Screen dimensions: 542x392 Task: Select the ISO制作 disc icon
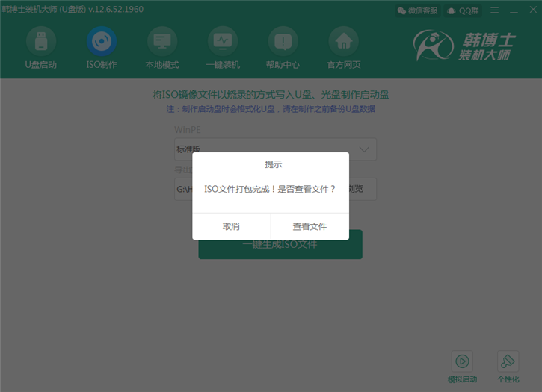pyautogui.click(x=102, y=42)
